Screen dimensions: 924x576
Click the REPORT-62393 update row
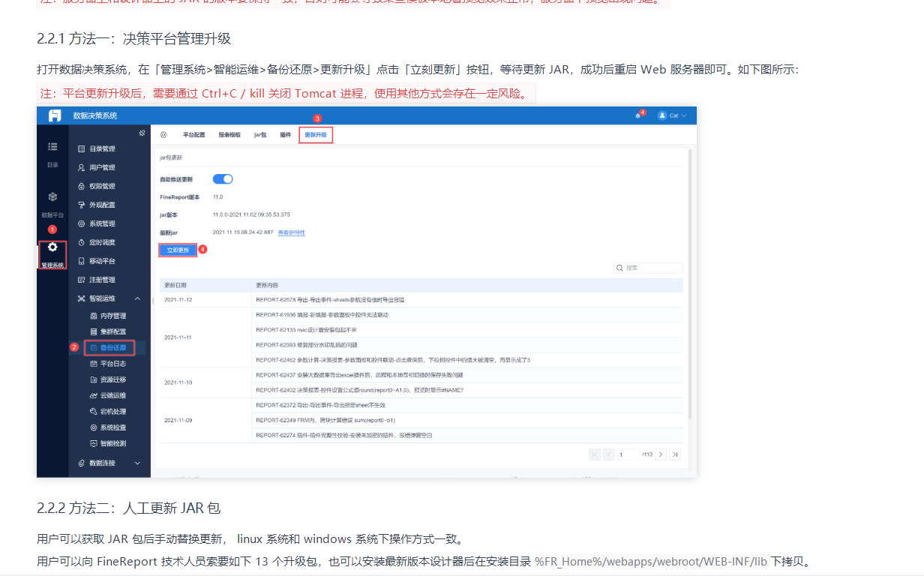467,345
